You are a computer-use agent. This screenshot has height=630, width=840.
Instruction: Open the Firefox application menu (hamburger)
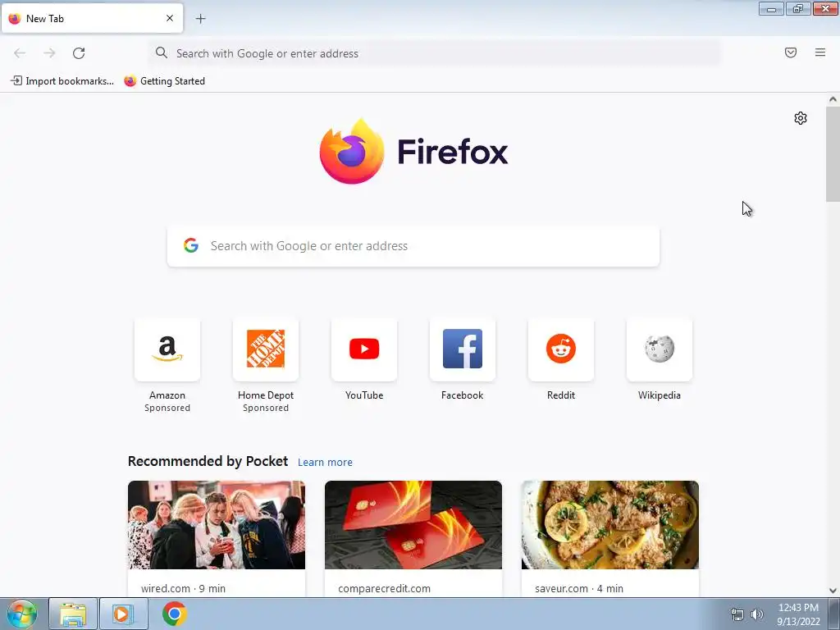[819, 52]
